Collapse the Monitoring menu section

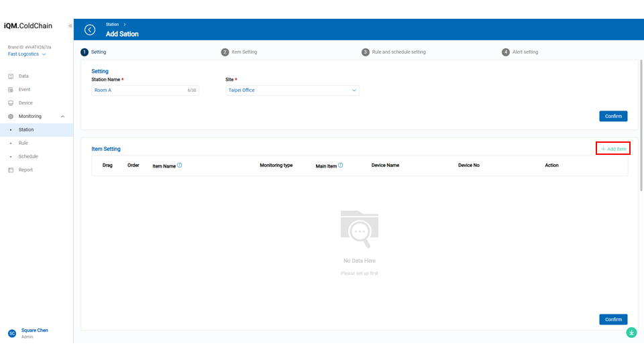62,117
